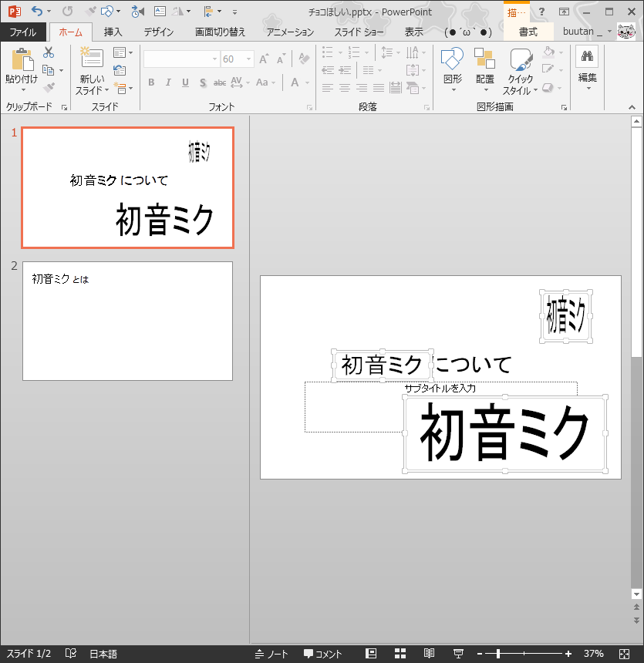The width and height of the screenshot is (644, 663).
Task: Click the zoom in plus button
Action: tap(568, 654)
